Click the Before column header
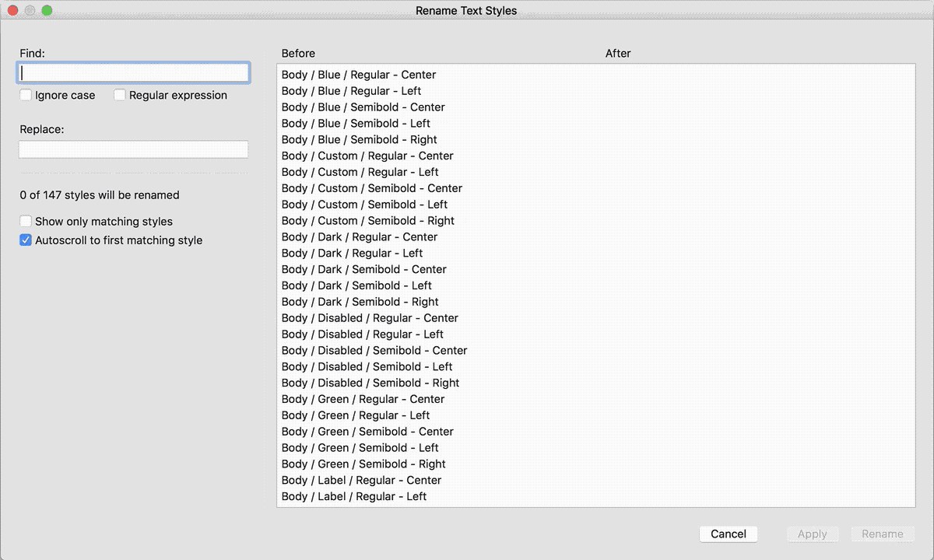The height and width of the screenshot is (560, 934). 298,53
